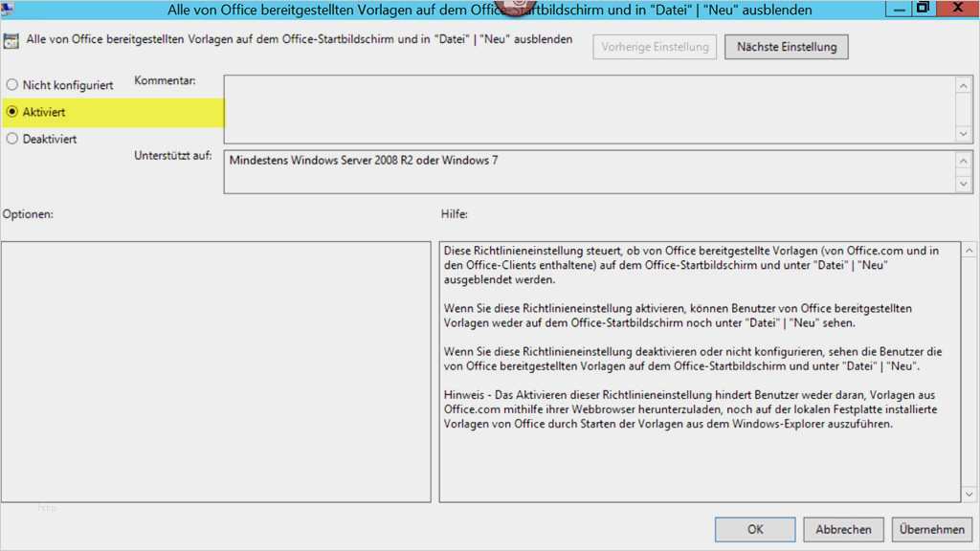Click the Unterstützt auf label
This screenshot has width=980, height=551.
173,156
